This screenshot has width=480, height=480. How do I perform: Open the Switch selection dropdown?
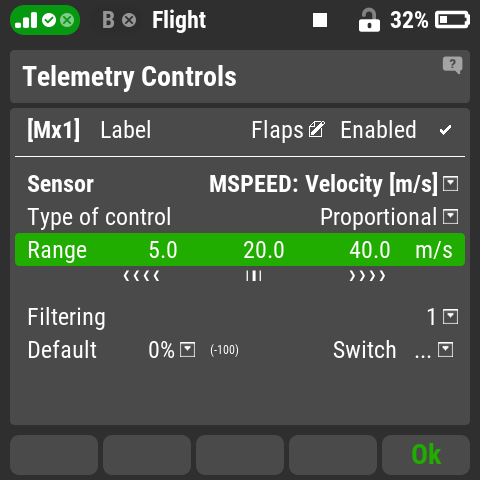tap(445, 350)
